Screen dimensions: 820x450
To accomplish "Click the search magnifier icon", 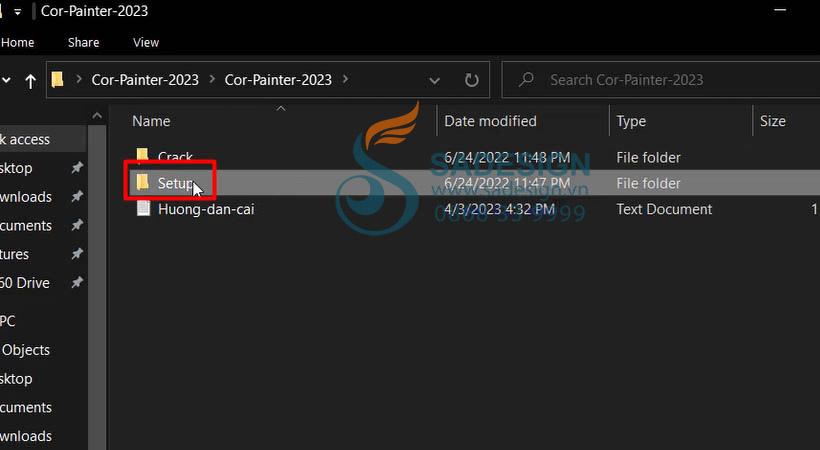I will coord(526,80).
